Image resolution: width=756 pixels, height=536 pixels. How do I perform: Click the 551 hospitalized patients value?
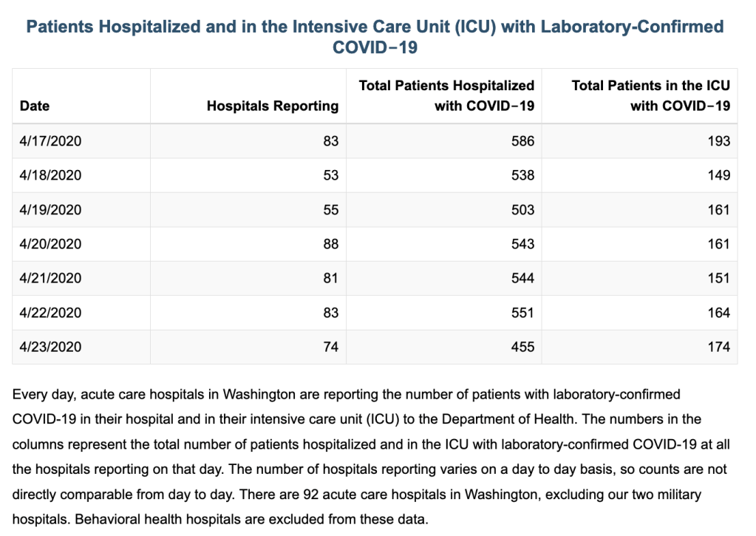tap(522, 313)
